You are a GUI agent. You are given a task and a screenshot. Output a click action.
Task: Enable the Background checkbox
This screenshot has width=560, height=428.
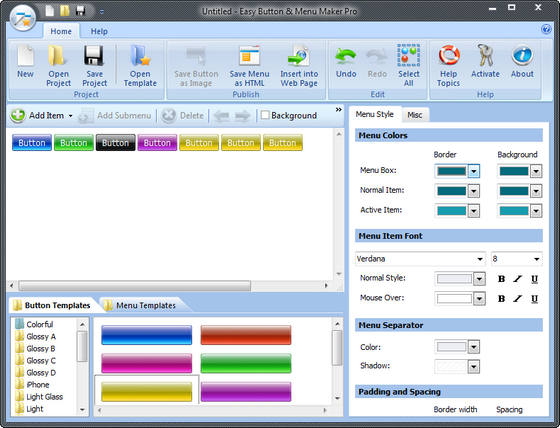tap(265, 115)
